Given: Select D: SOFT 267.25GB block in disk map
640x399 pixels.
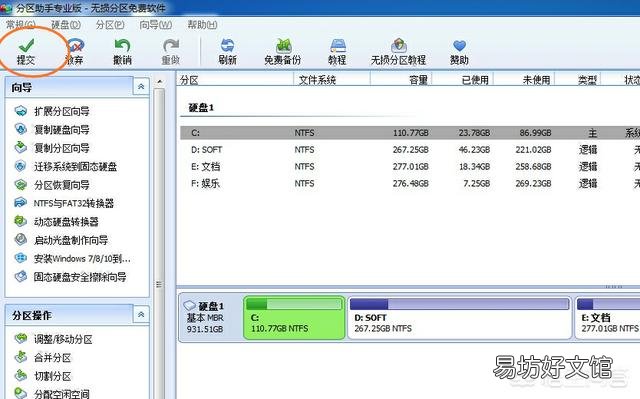Looking at the screenshot, I should coord(459,318).
